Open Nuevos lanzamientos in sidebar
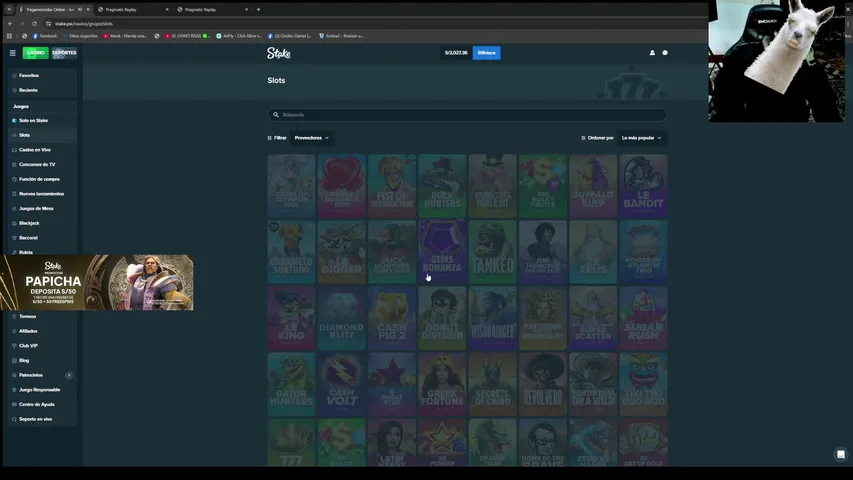 42,194
